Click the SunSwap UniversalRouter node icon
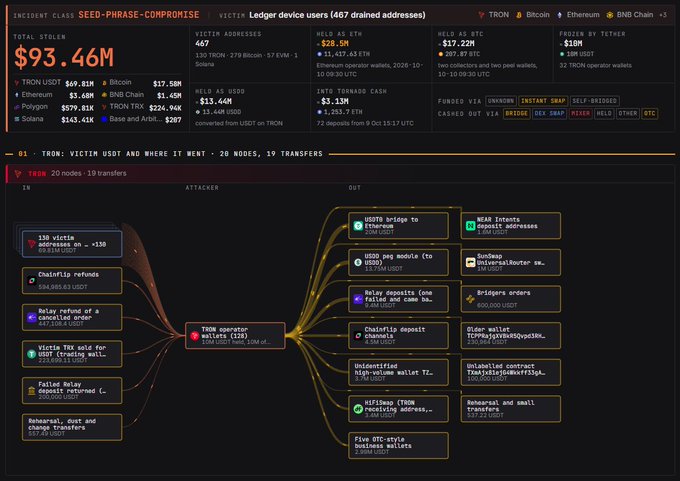Screen dimensions: 680x481 pyautogui.click(x=471, y=262)
